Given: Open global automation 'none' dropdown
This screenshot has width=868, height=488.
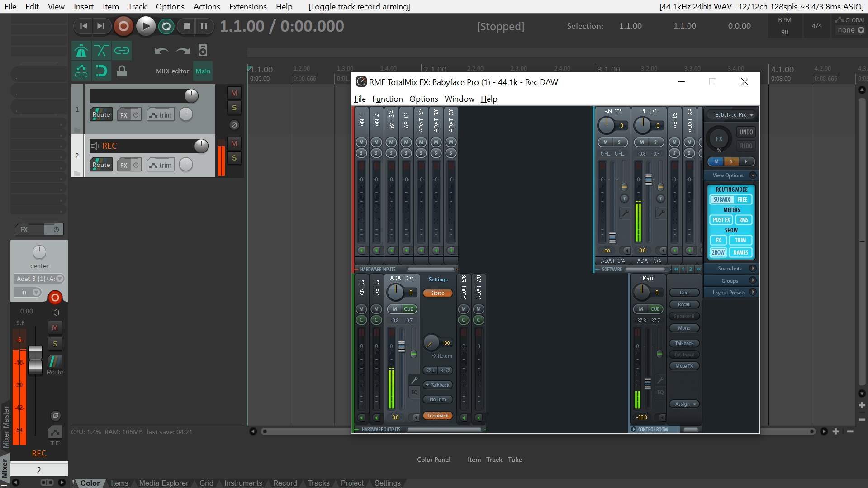Looking at the screenshot, I should pos(850,30).
